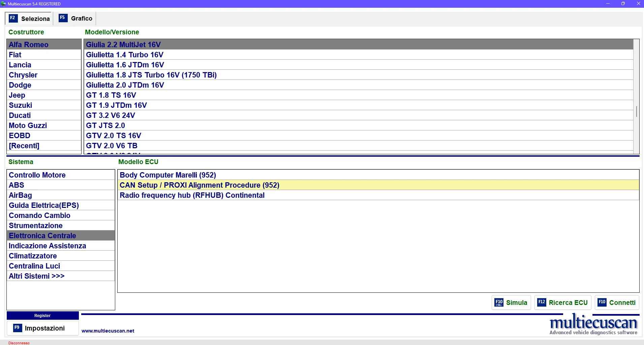Click the Ricerca ECU button
Screen dimensions: 644x345
(563, 303)
